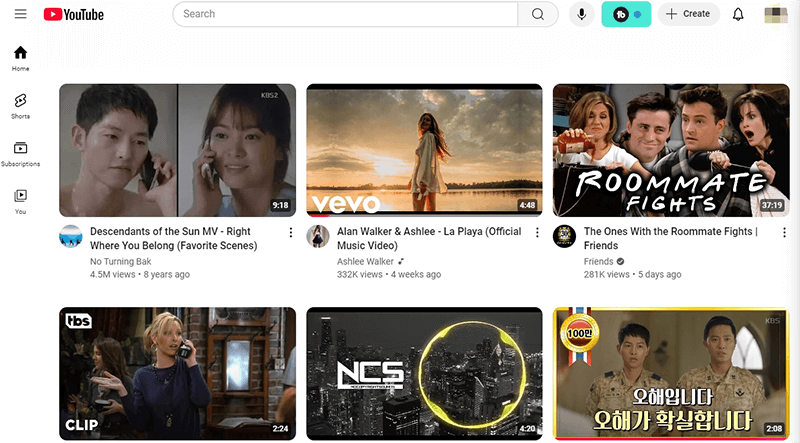Open the You tab in sidebar
800x443 pixels.
point(20,200)
